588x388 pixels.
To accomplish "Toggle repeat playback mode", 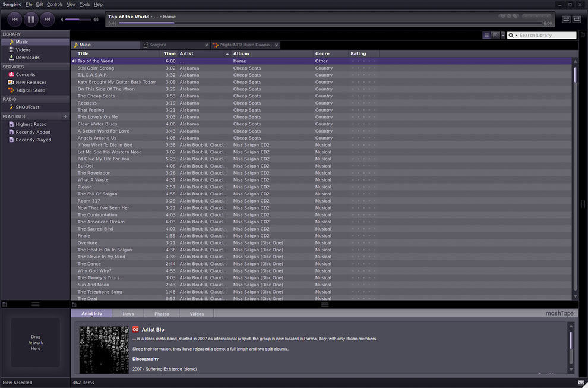I will pos(576,20).
